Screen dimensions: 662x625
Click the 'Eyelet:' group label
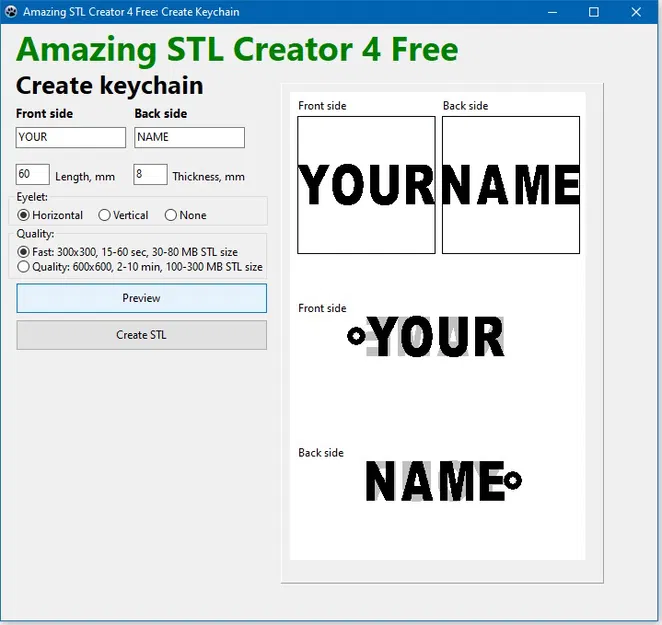point(32,197)
